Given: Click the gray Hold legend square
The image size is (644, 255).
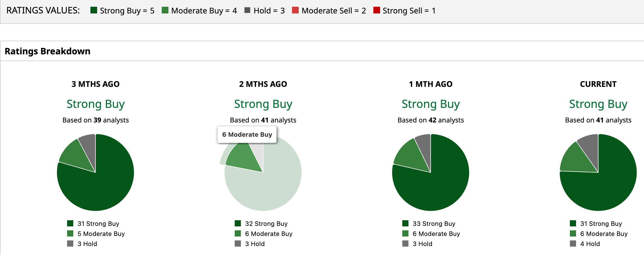Looking at the screenshot, I should [247, 10].
